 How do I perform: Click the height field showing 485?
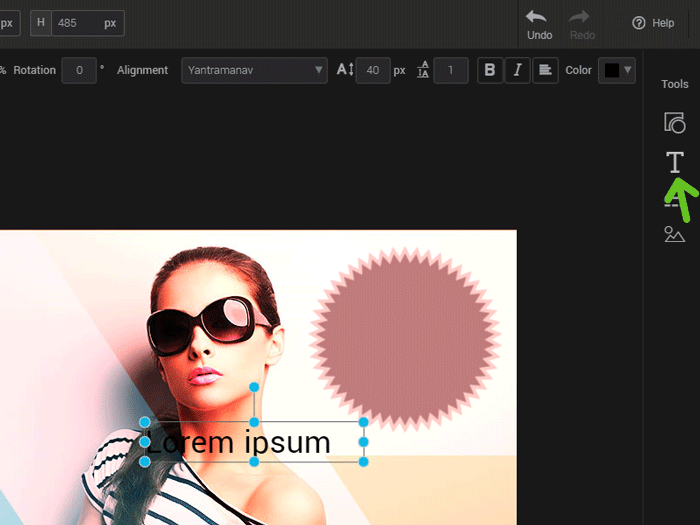tap(74, 22)
